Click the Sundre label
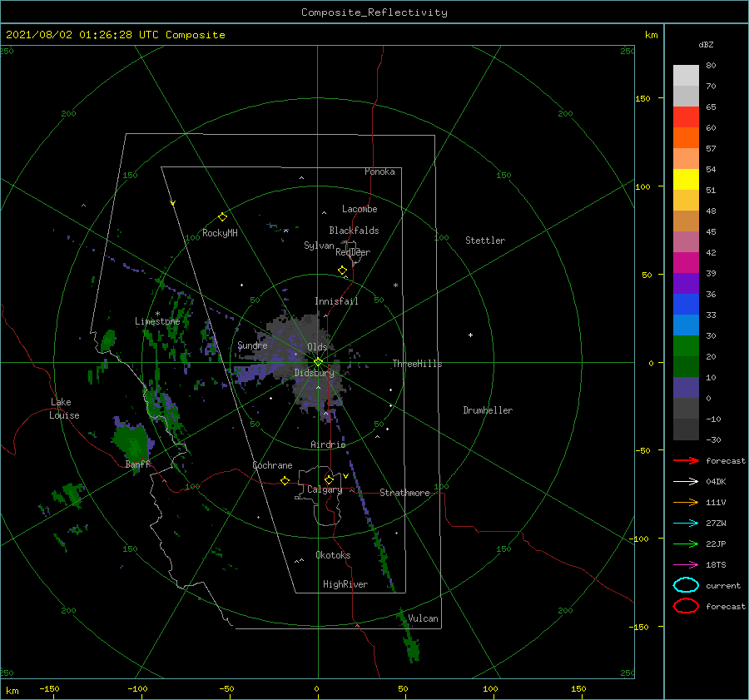Viewport: 749px width, 700px height. [x=252, y=345]
